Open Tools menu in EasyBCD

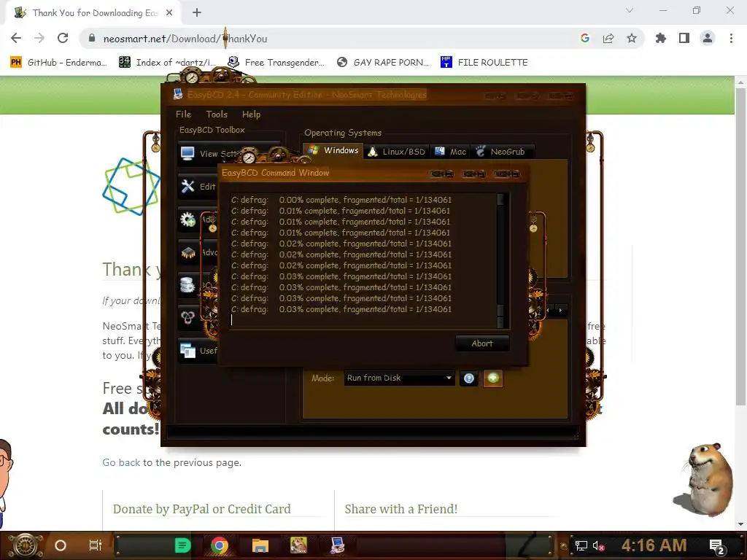click(x=217, y=114)
